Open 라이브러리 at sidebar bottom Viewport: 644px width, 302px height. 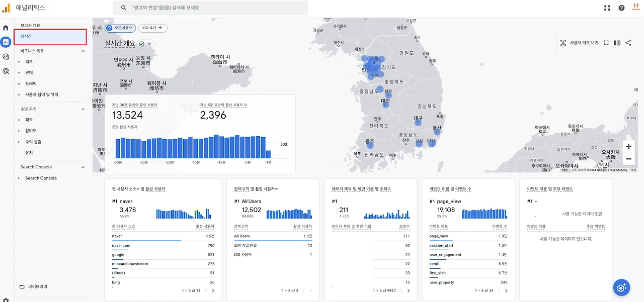pyautogui.click(x=38, y=286)
